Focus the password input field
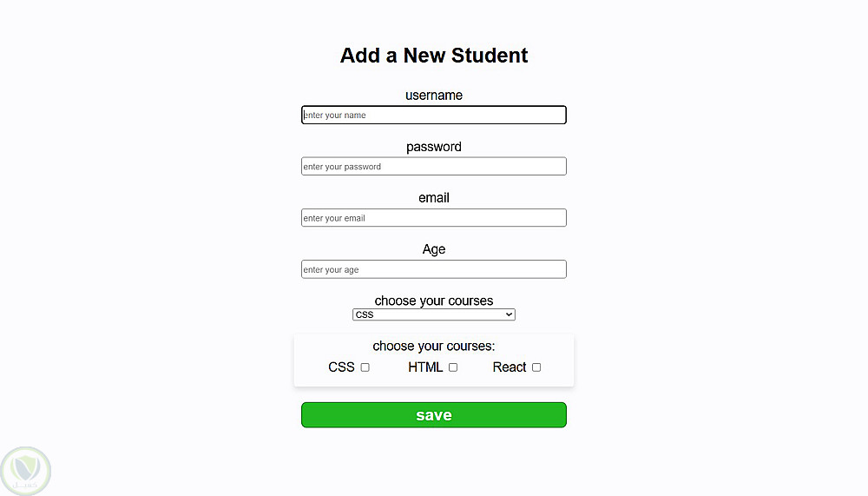The height and width of the screenshot is (496, 868). pyautogui.click(x=434, y=166)
